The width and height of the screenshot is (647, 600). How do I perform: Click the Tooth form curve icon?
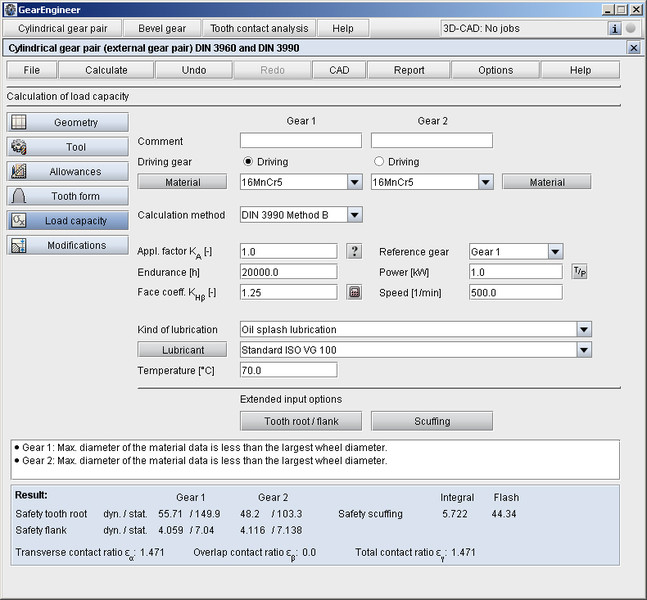[19, 196]
